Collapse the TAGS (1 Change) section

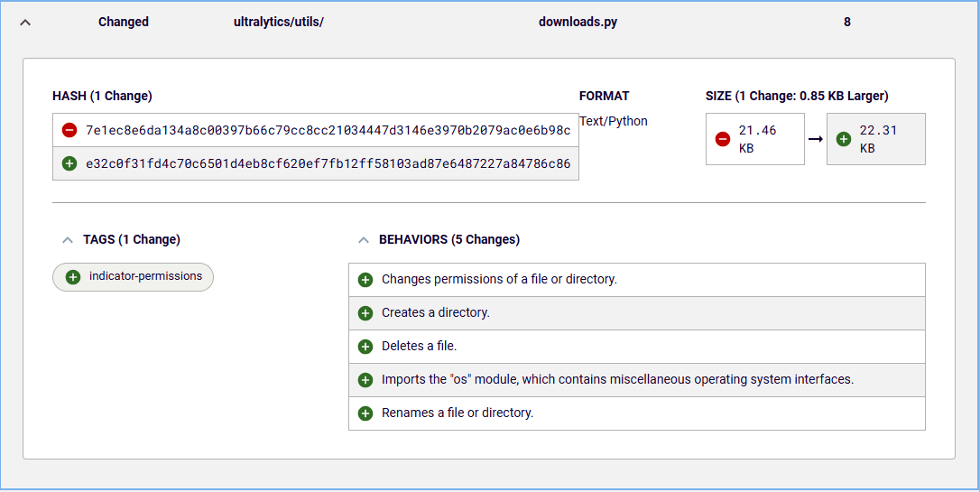tap(68, 240)
